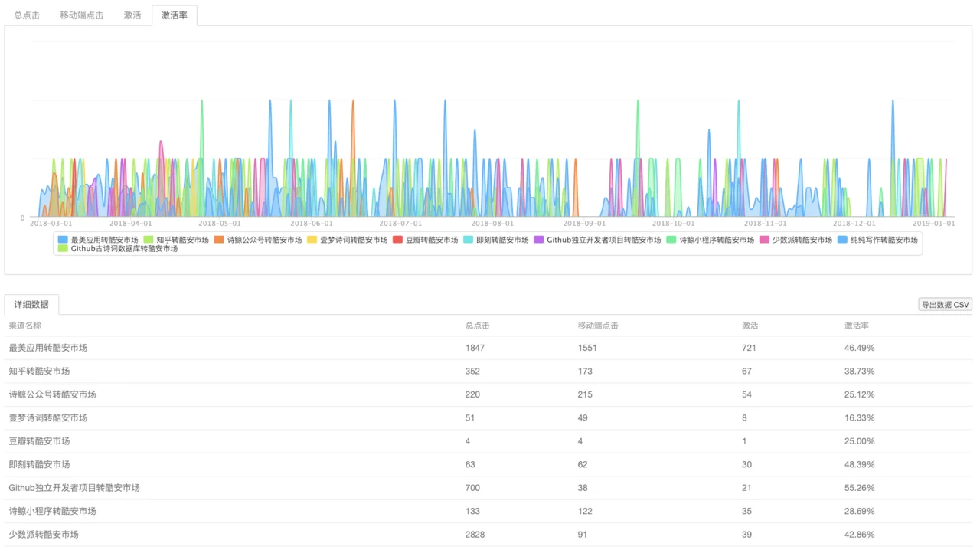Click the 激活率 tab
The width and height of the screenshot is (980, 550).
coord(175,15)
